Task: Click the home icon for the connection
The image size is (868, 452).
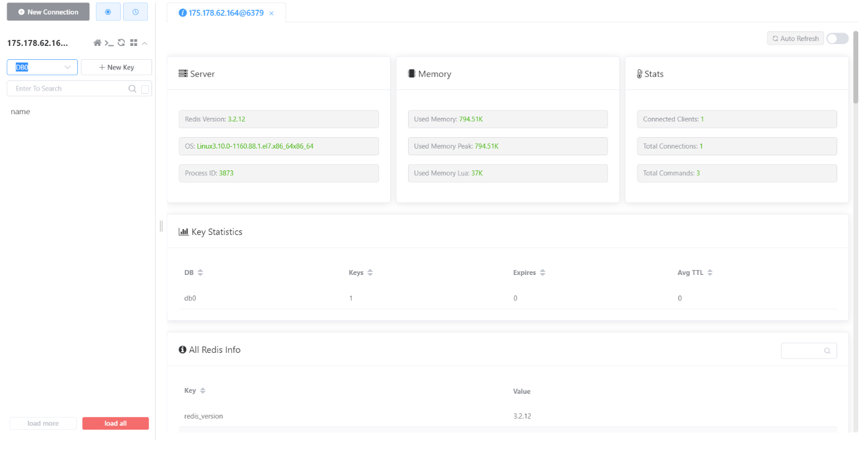Action: (x=97, y=43)
